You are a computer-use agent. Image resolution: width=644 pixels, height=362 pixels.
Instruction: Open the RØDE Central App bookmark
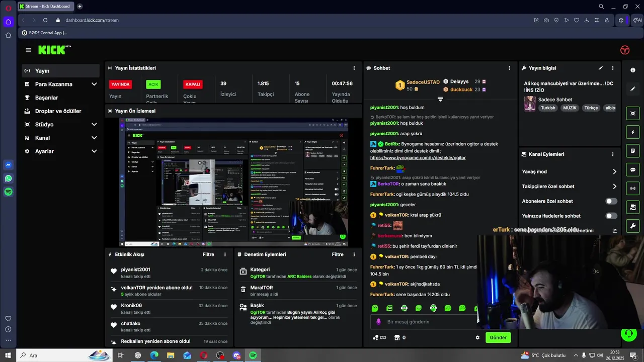point(44,33)
